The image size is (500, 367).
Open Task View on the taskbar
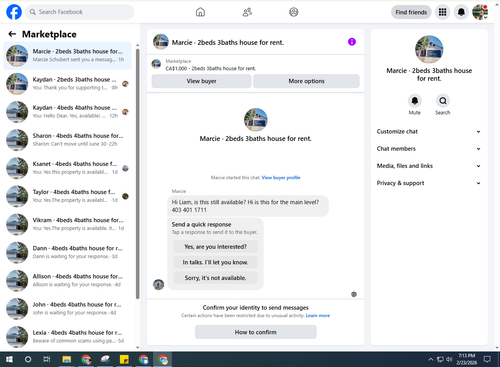47,359
